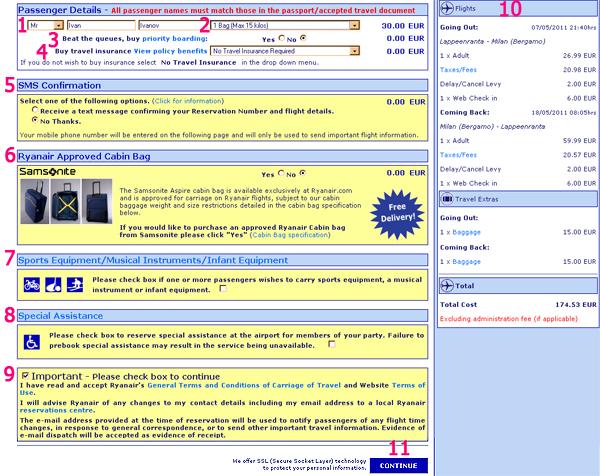This screenshot has width=600, height=476.
Task: Click Excluding administration fee notice
Action: point(509,319)
